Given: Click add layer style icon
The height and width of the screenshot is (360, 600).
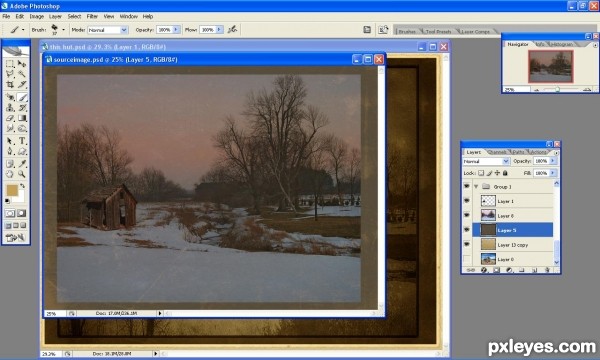Looking at the screenshot, I should (x=484, y=270).
